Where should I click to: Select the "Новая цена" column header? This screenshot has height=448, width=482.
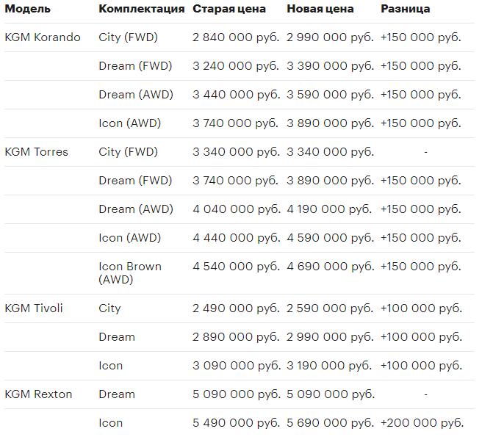[x=320, y=9]
